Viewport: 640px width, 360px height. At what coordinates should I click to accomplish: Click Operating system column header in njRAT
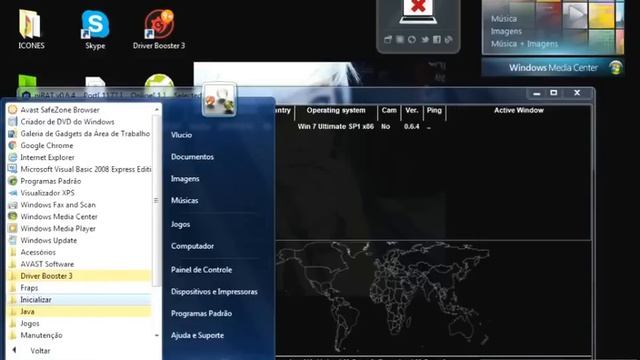point(336,110)
